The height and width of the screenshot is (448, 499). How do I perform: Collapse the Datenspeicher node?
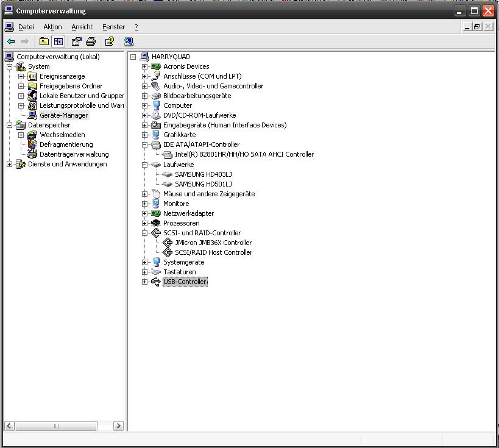click(x=9, y=125)
